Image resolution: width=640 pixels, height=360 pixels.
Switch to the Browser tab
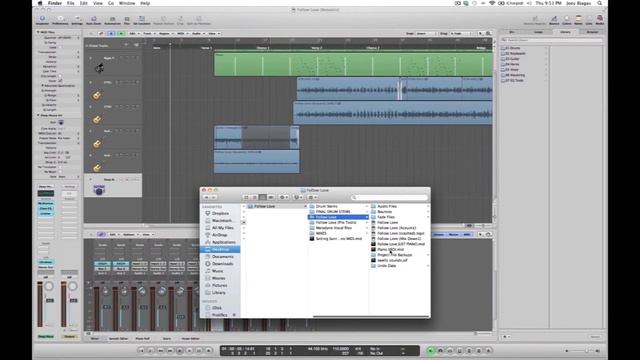592,32
